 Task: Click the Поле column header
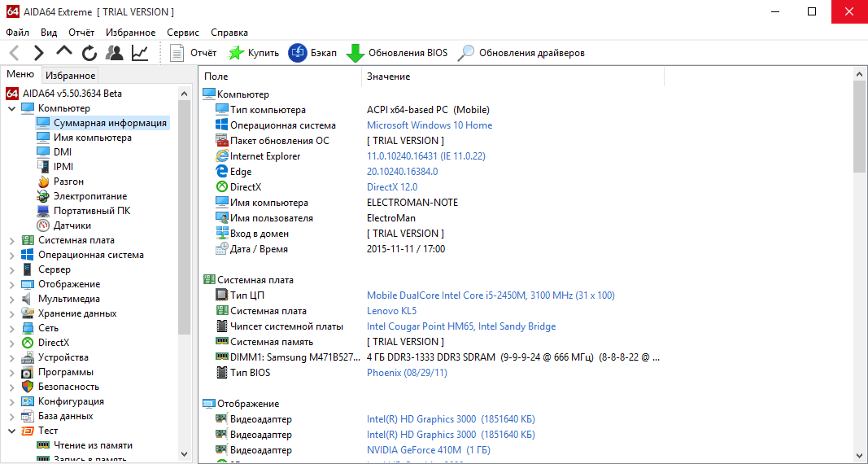tap(280, 77)
